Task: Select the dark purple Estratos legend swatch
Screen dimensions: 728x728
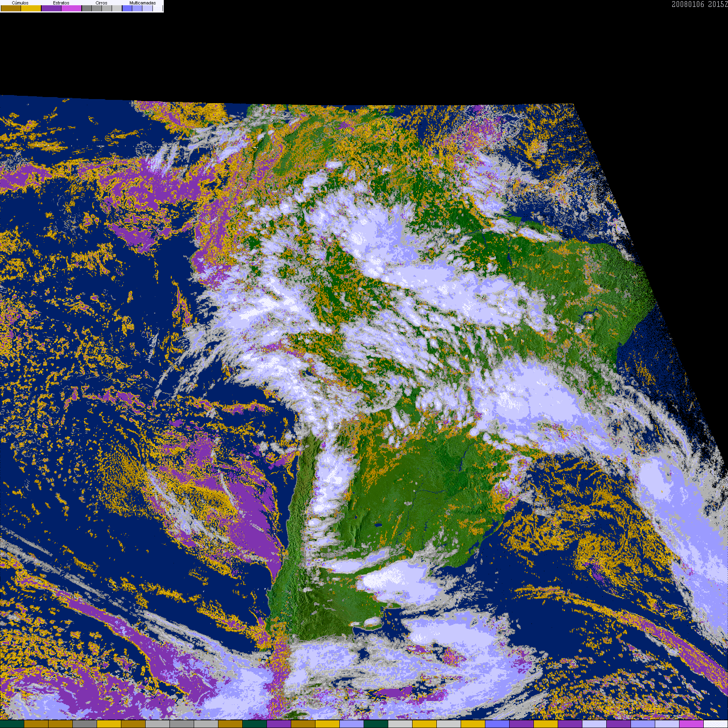Action: click(x=51, y=8)
